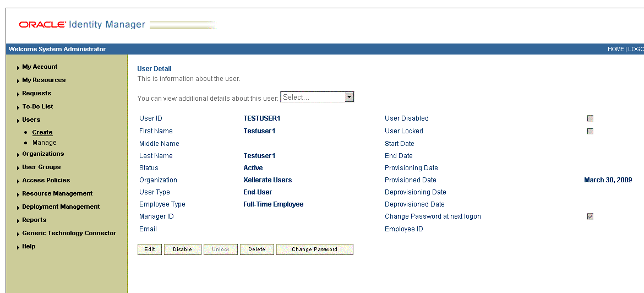Click the Create link under Users
644x293 pixels.
pos(42,132)
